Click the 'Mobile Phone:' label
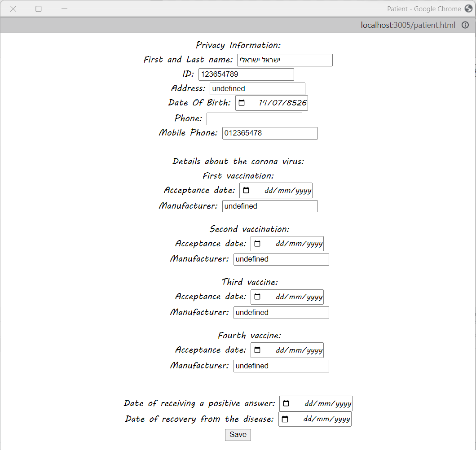The width and height of the screenshot is (476, 450). pyautogui.click(x=188, y=133)
